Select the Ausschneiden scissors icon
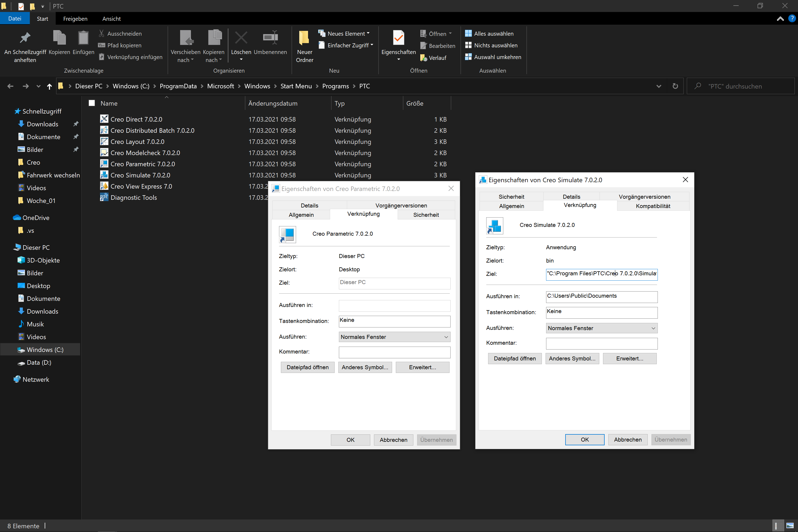 pyautogui.click(x=101, y=33)
